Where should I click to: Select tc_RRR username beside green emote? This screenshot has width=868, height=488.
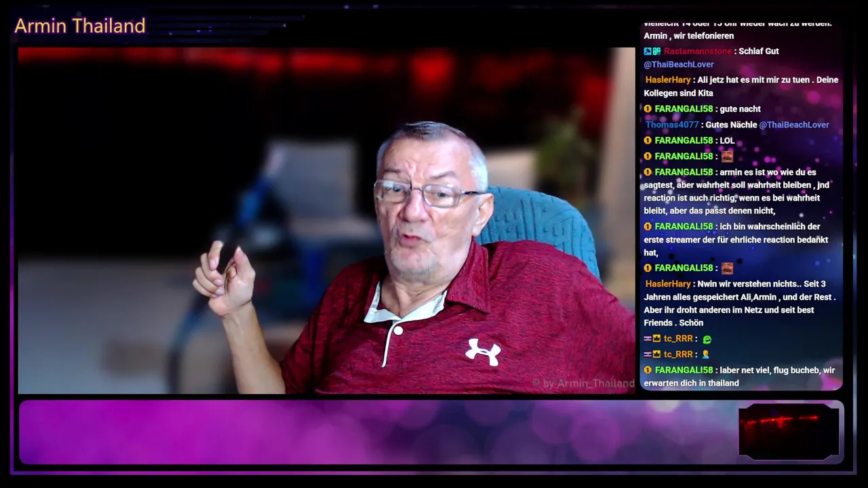678,339
